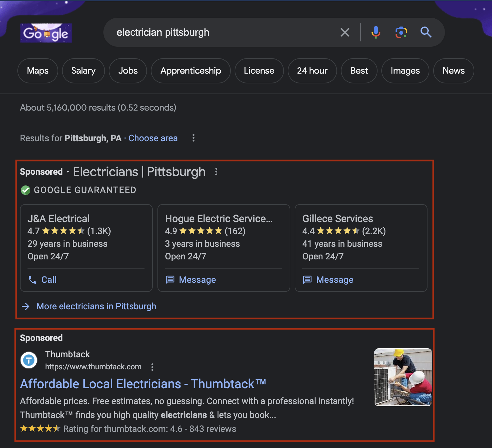Image resolution: width=492 pixels, height=448 pixels.
Task: Open the options menu beside Choose area
Action: (x=194, y=138)
